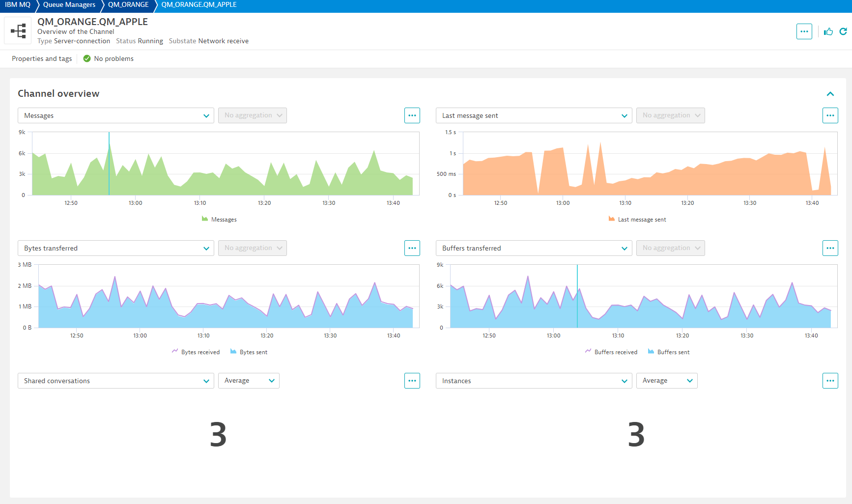Open more options for Last message sent chart
The height and width of the screenshot is (504, 852).
coord(830,115)
